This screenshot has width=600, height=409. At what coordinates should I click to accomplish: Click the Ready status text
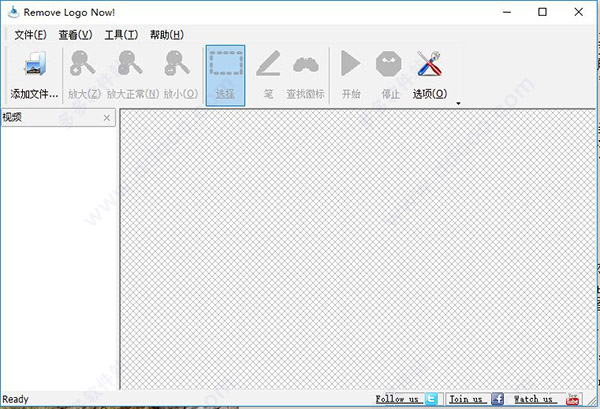[x=15, y=399]
